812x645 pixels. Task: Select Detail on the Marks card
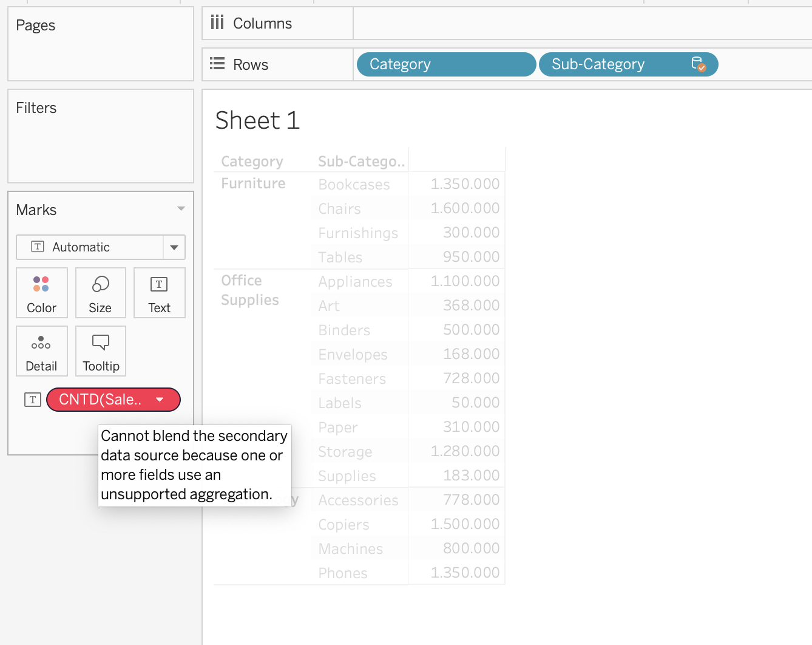41,351
